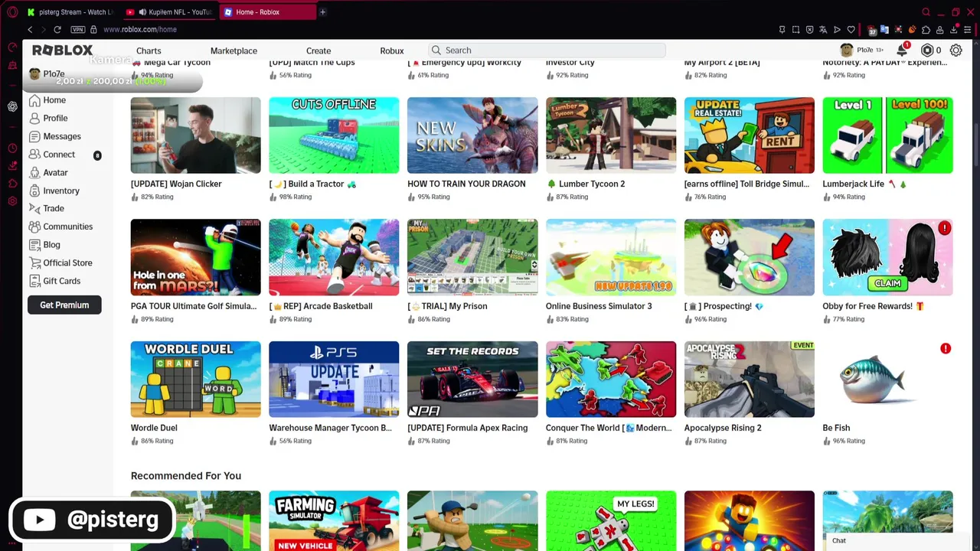
Task: Switch to pisterg Stream tab
Action: [x=69, y=11]
